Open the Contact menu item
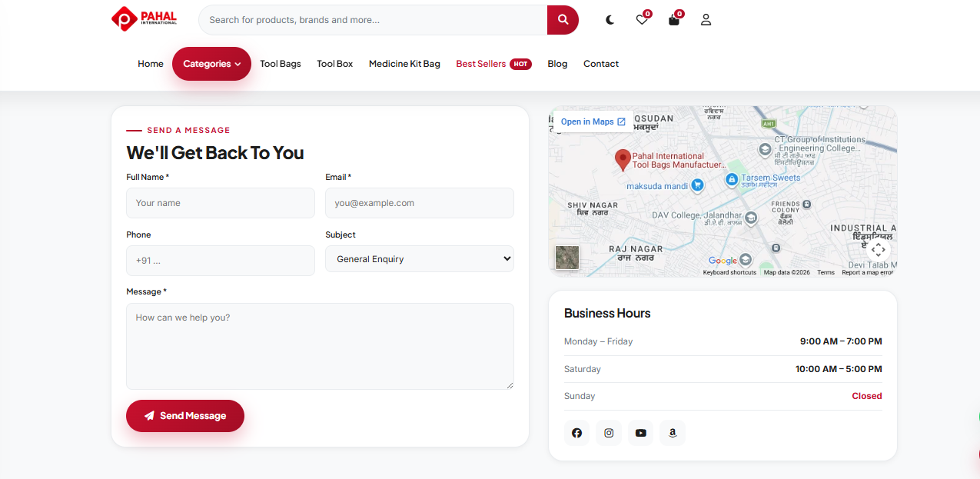The width and height of the screenshot is (980, 479). point(601,64)
